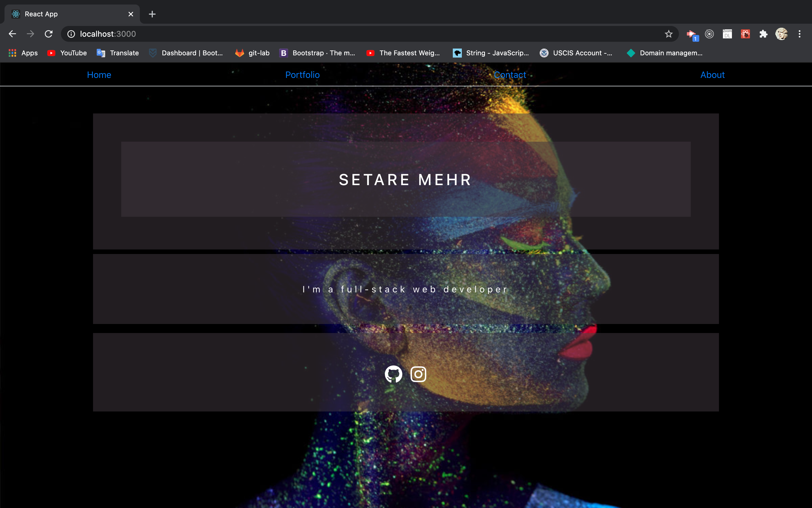The height and width of the screenshot is (508, 812).
Task: Open The Fastest Weig... bookmark
Action: [x=403, y=53]
